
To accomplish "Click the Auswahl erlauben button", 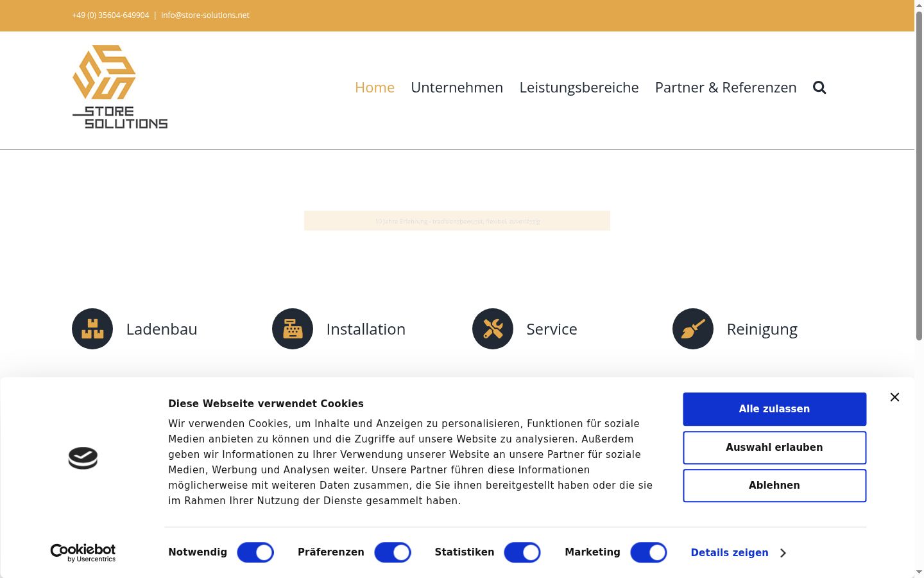I will click(x=774, y=448).
